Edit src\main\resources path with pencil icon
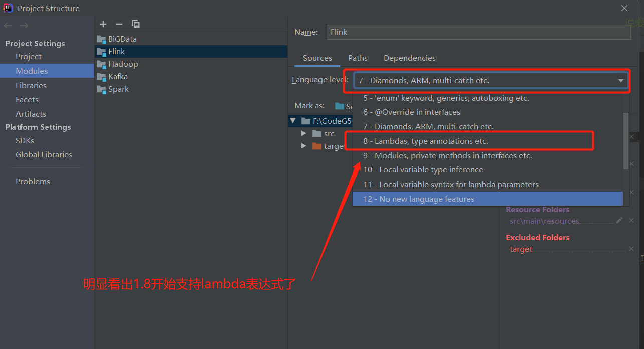Screen dimensions: 644x349 pos(619,220)
